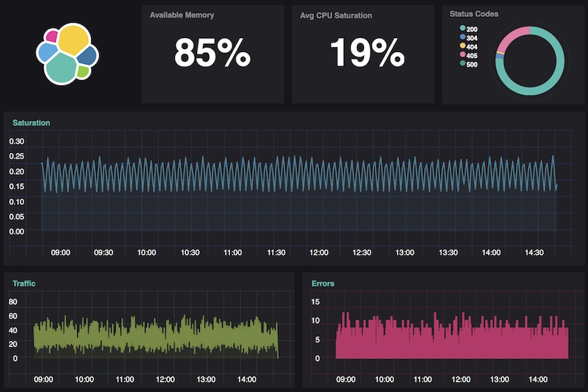Toggle the 405 status code legend entry
588x392 pixels.
(x=471, y=55)
